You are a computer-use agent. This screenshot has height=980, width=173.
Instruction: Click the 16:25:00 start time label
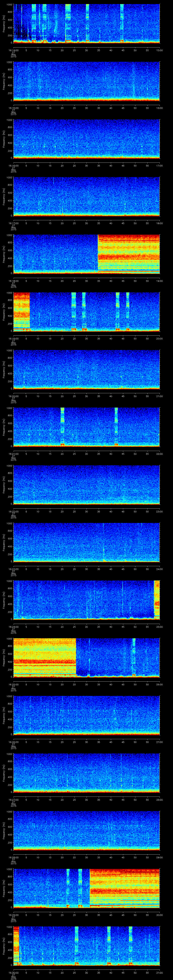pyautogui.click(x=13, y=684)
